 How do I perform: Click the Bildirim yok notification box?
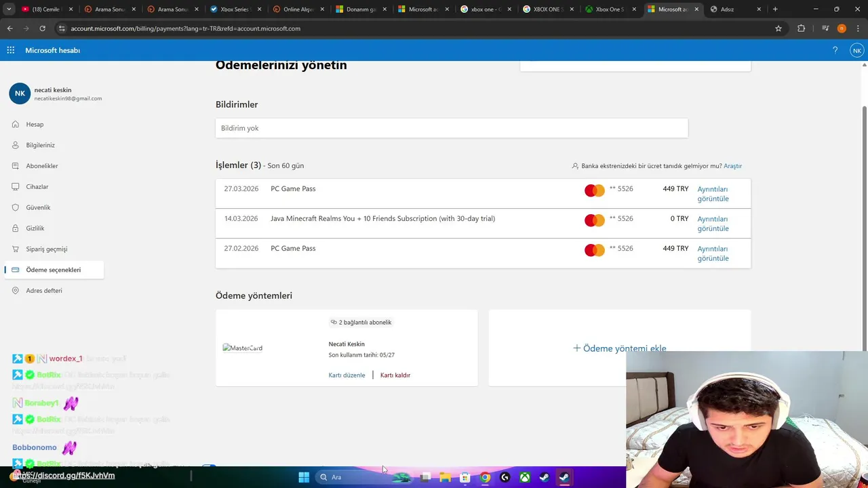point(452,128)
